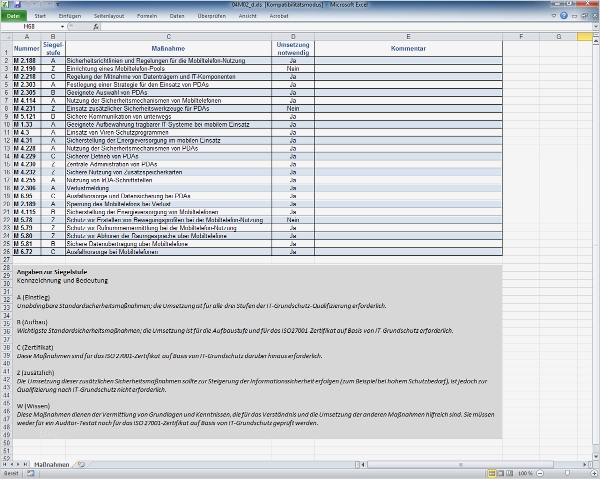Select cell M 4.231

pos(26,109)
